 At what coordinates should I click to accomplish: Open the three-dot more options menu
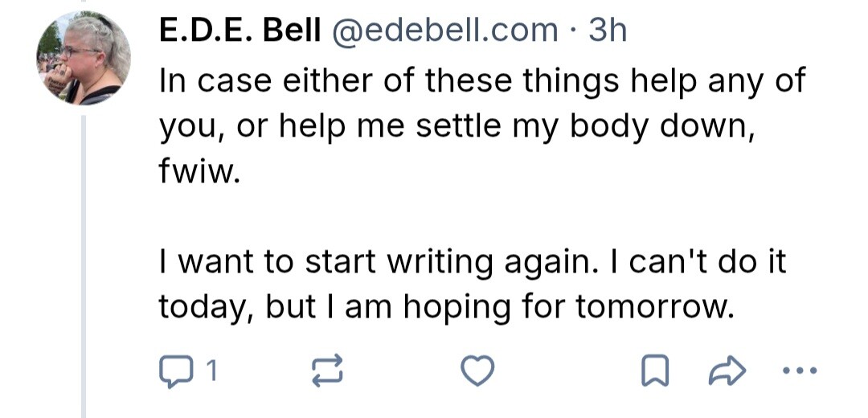[800, 371]
